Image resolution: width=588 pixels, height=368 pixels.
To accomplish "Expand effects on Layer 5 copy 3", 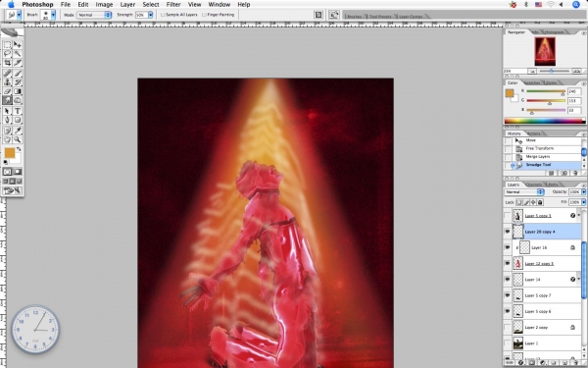I will 579,216.
